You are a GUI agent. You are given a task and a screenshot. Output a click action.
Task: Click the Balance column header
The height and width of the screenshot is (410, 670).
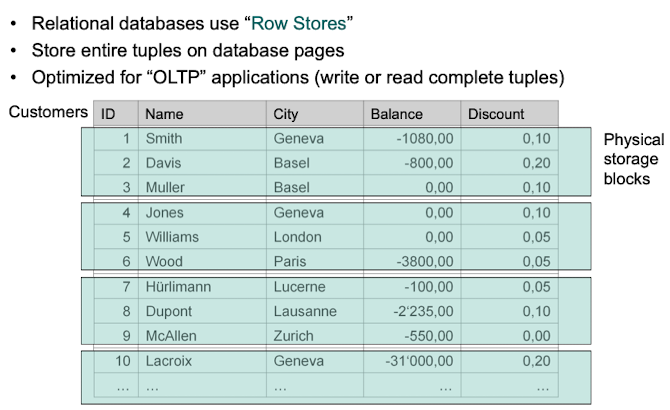tap(396, 114)
